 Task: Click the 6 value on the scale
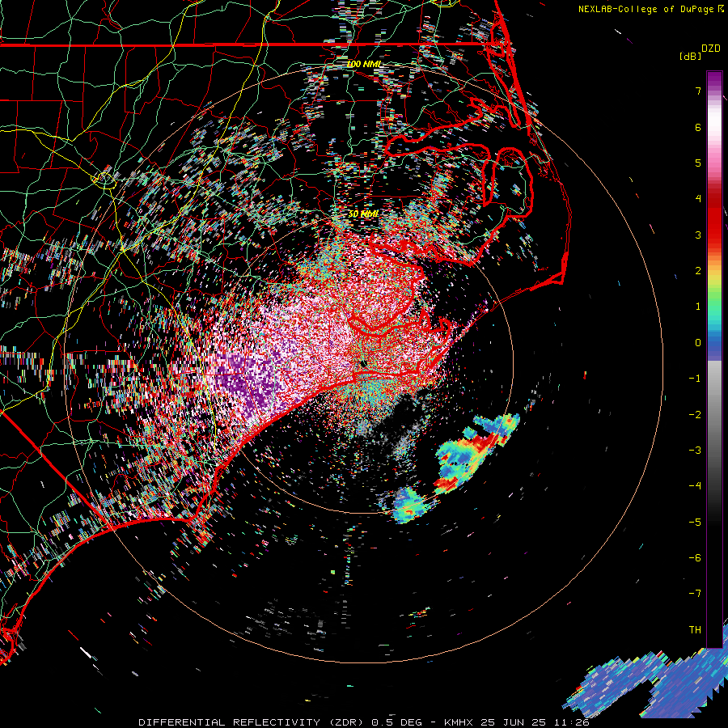pyautogui.click(x=698, y=127)
